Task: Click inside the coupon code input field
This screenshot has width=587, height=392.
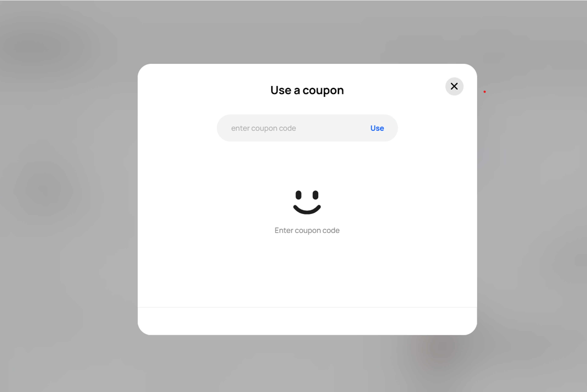Action: [288, 128]
